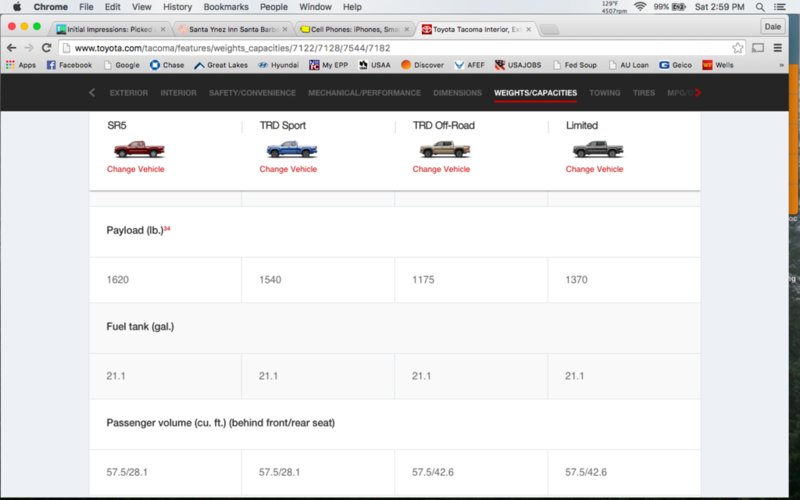The width and height of the screenshot is (800, 500).
Task: Open AFEF bookmark
Action: (469, 65)
